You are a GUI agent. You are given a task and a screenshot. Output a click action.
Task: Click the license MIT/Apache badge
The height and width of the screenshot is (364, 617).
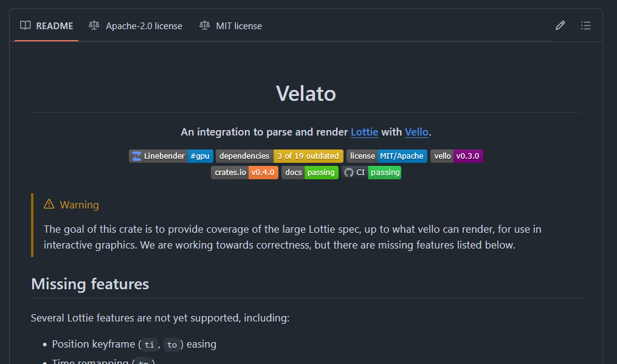click(x=387, y=156)
